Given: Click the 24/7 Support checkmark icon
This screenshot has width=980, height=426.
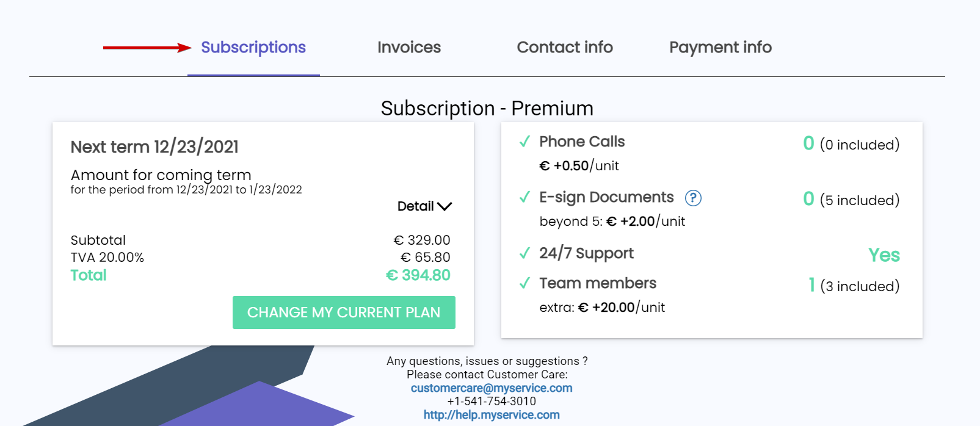Looking at the screenshot, I should click(524, 253).
